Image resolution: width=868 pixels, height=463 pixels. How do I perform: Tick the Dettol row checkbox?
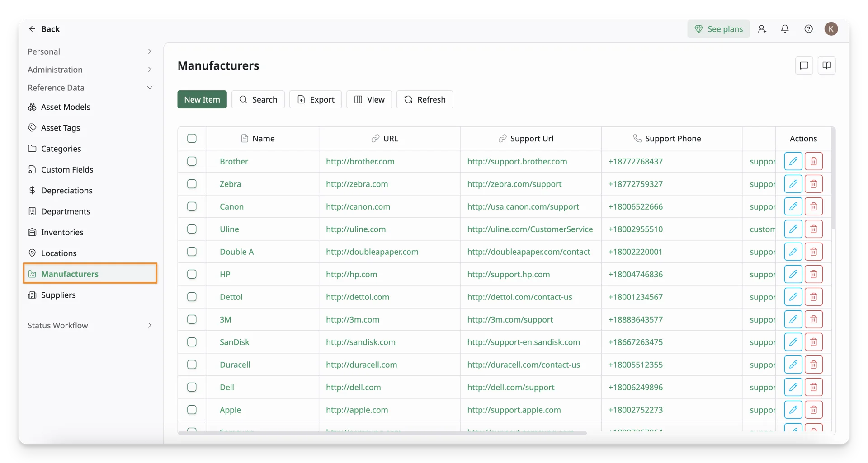point(192,297)
